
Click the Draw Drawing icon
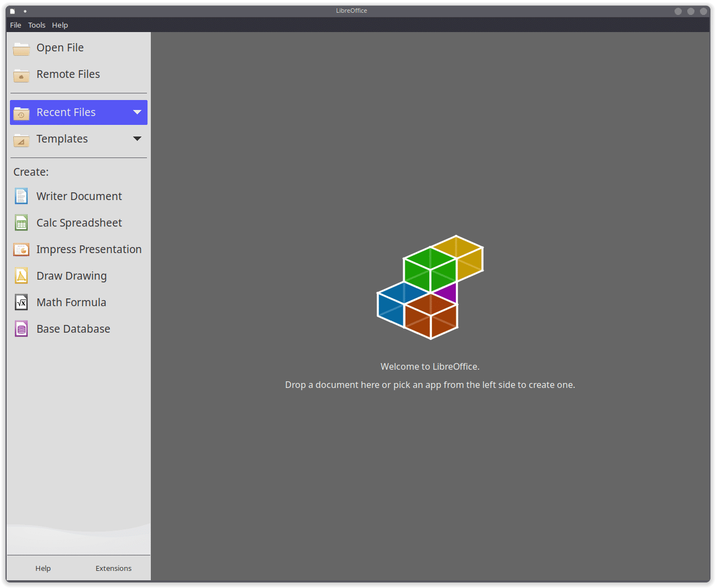click(x=21, y=276)
